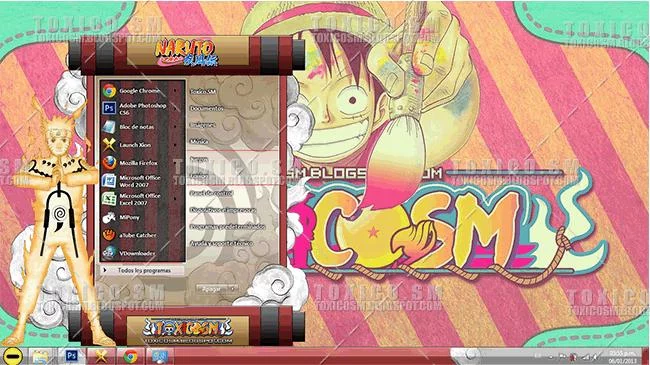Open Bloc de notas in the start menu
Image resolution: width=650 pixels, height=365 pixels.
click(x=142, y=127)
